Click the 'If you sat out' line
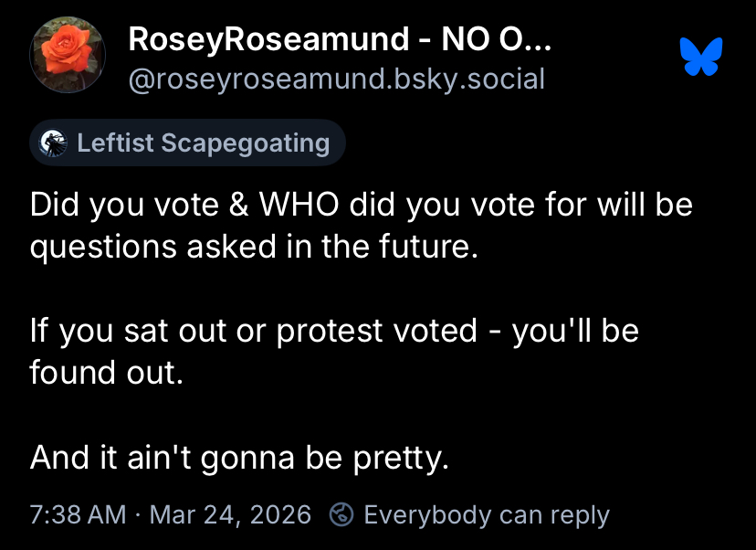The height and width of the screenshot is (550, 756). tap(334, 331)
